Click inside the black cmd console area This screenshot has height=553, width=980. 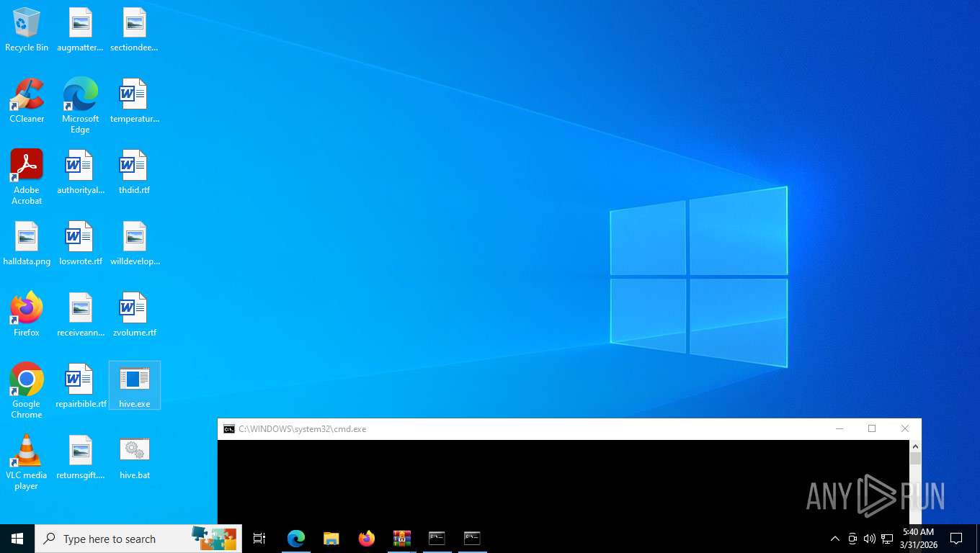tap(563, 482)
